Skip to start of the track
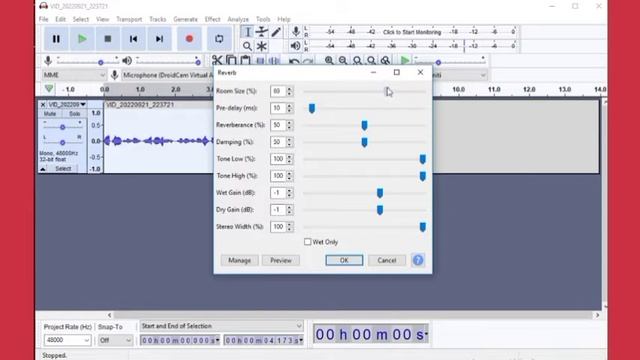This screenshot has height=360, width=640. coord(133,39)
